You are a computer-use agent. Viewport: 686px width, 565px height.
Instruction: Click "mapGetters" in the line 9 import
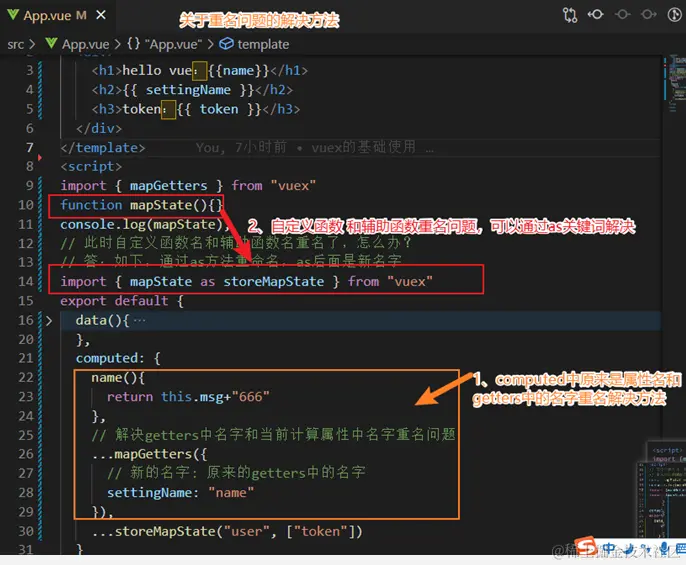click(x=168, y=186)
